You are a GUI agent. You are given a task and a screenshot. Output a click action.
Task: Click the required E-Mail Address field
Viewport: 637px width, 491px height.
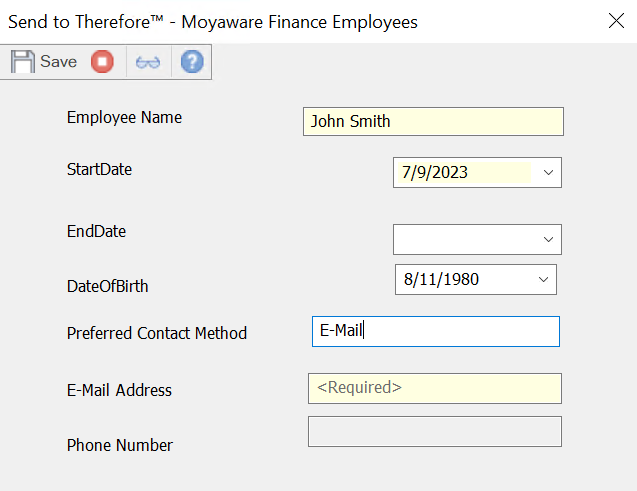click(x=435, y=389)
